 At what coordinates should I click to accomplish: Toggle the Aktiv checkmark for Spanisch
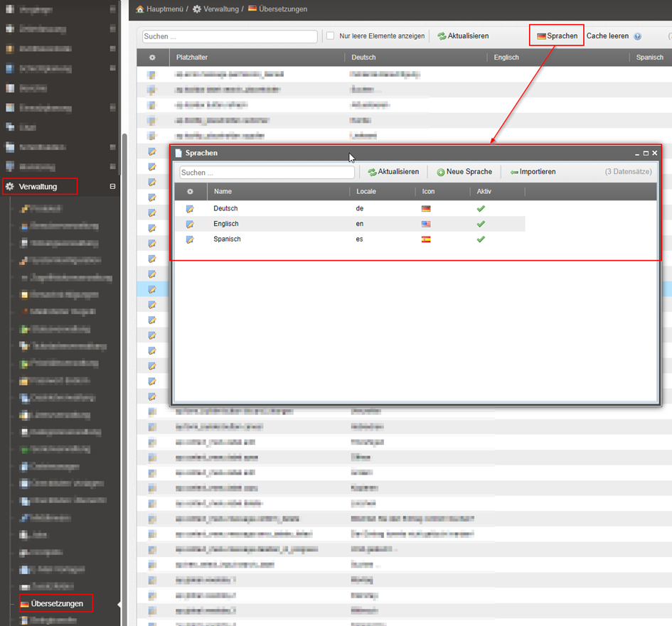[x=481, y=239]
